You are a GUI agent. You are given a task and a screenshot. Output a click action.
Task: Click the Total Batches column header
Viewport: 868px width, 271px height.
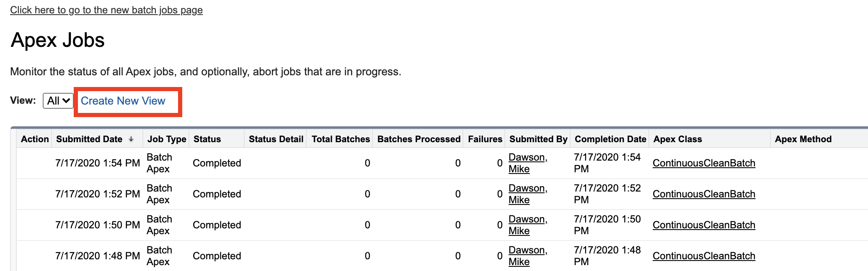[341, 139]
